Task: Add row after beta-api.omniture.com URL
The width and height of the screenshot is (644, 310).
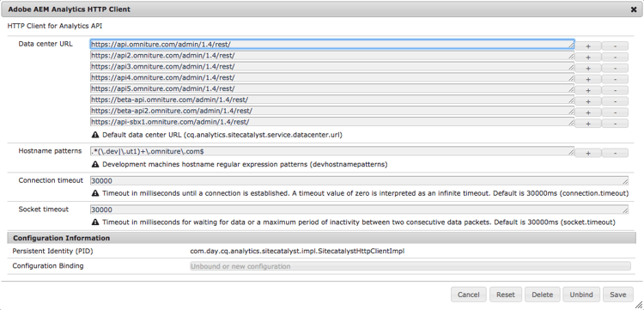Action: click(x=587, y=101)
